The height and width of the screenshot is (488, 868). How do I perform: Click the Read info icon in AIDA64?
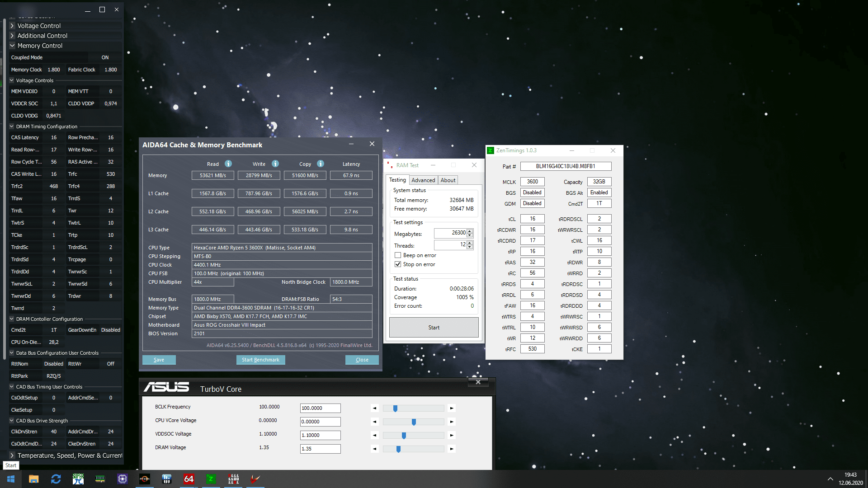[228, 164]
